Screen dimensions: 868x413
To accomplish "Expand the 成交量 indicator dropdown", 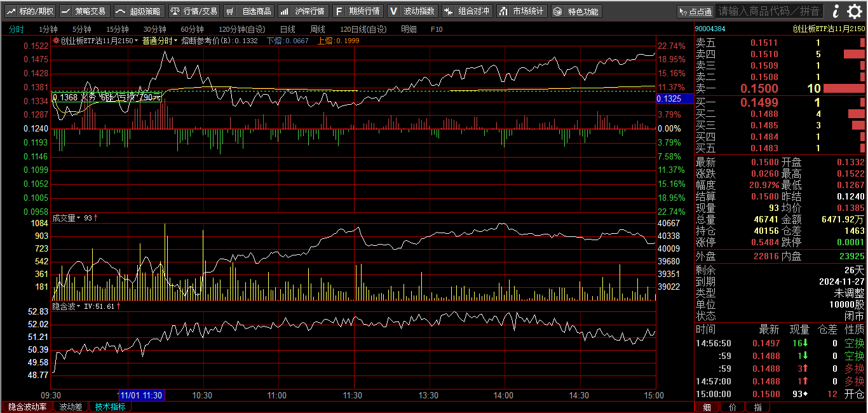I will pyautogui.click(x=79, y=218).
